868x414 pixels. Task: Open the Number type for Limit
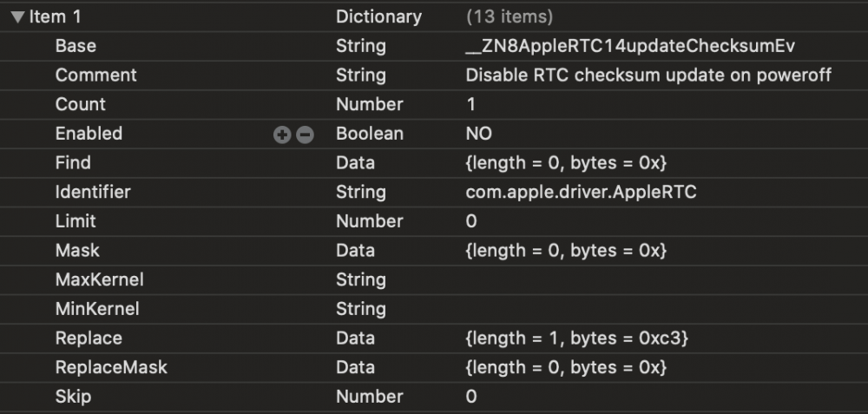[x=370, y=221]
